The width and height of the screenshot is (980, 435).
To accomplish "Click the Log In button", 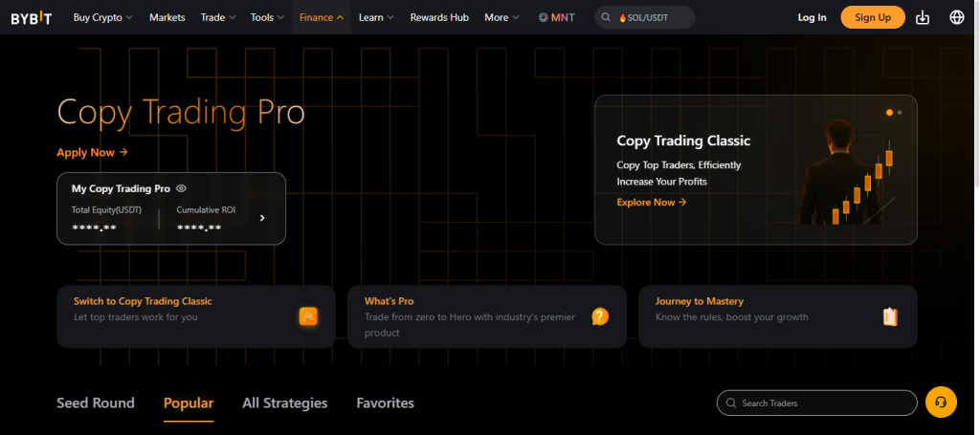I will [x=812, y=17].
